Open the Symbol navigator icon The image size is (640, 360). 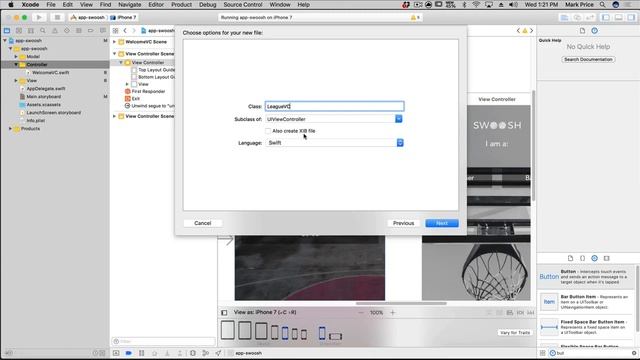click(31, 31)
